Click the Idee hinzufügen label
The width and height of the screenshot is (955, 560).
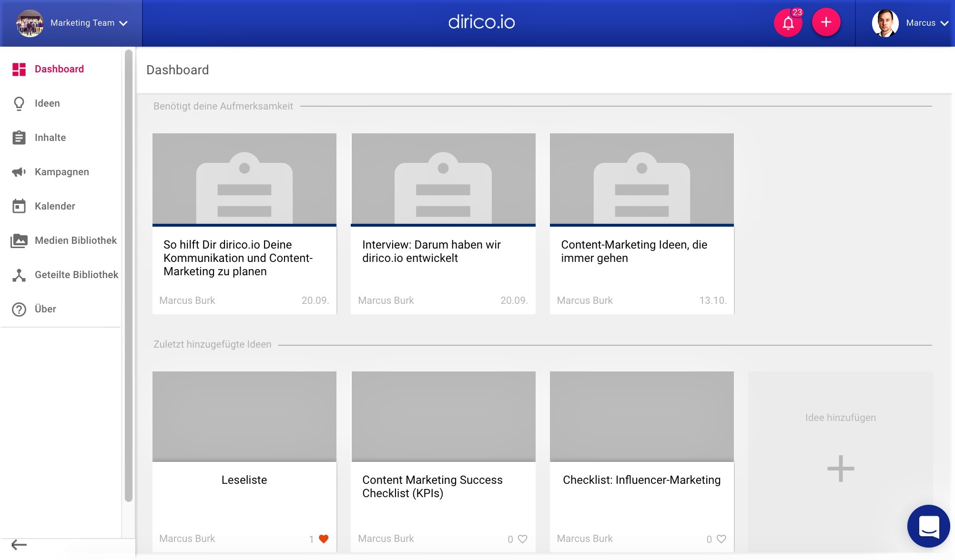pyautogui.click(x=841, y=418)
